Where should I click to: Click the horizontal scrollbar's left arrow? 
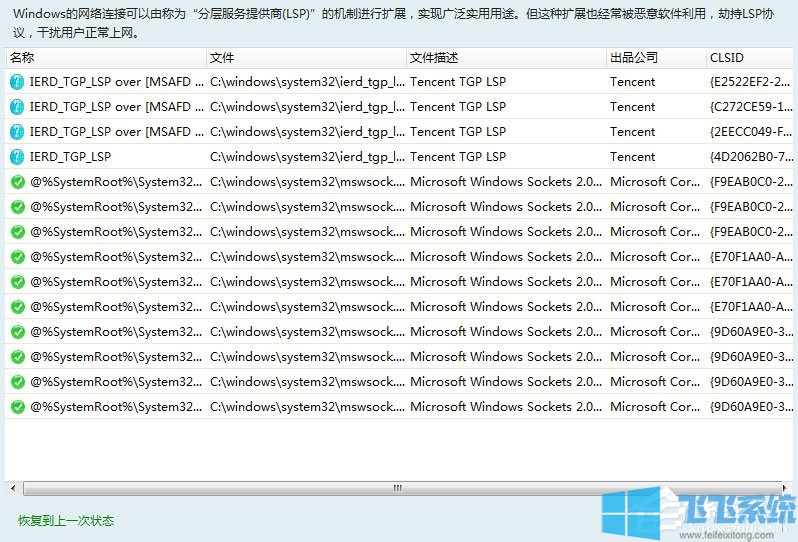click(13, 488)
